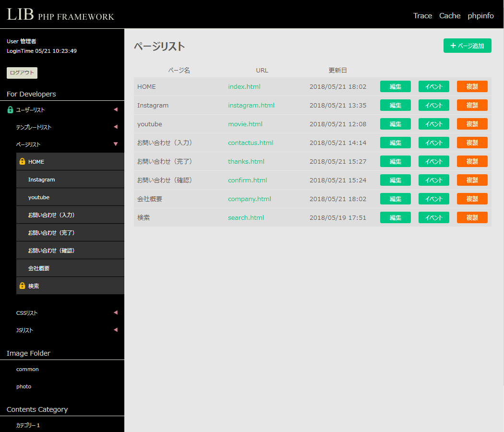The height and width of the screenshot is (432, 504).
Task: Click the ログアウト button
Action: pos(22,73)
